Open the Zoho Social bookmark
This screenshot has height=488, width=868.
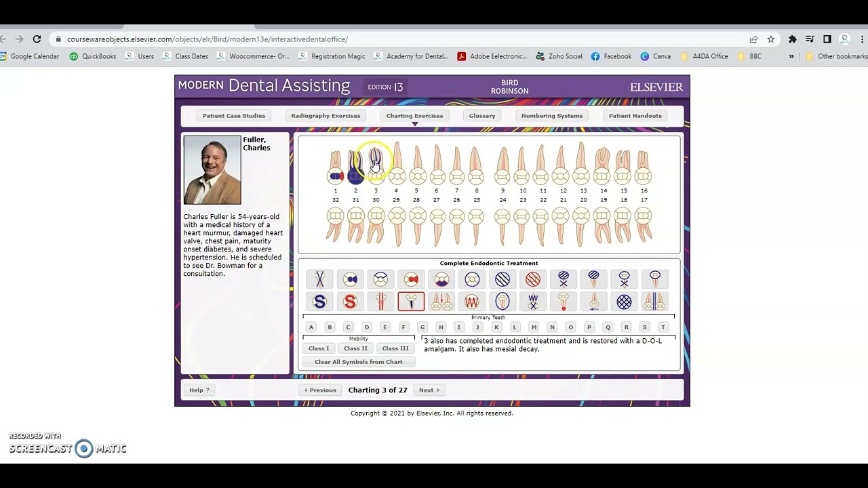(559, 56)
